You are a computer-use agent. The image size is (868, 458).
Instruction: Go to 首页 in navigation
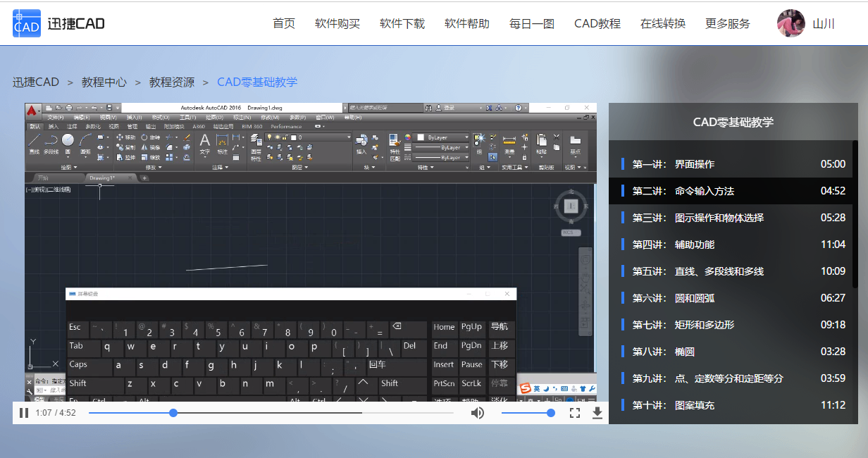284,23
